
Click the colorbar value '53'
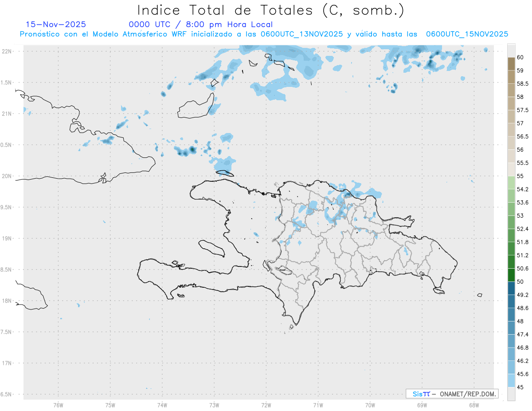pos(520,215)
